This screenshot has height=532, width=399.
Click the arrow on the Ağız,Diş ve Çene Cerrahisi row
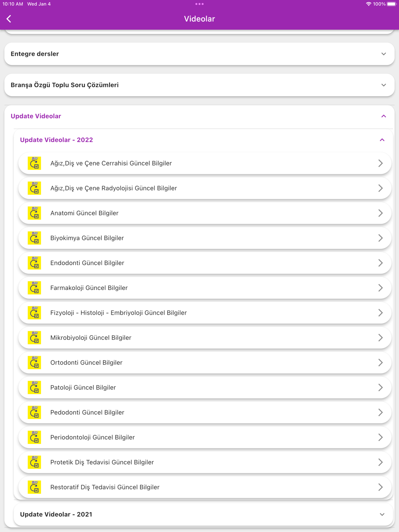coord(380,163)
